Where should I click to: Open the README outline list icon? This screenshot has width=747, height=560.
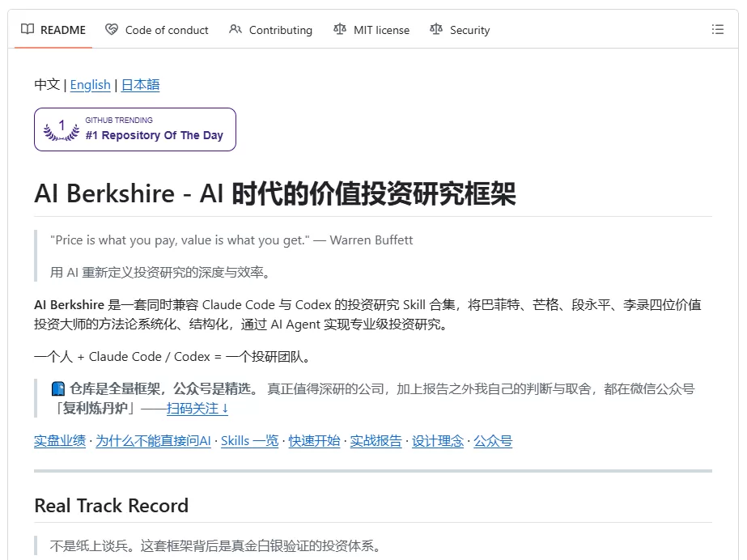point(718,29)
